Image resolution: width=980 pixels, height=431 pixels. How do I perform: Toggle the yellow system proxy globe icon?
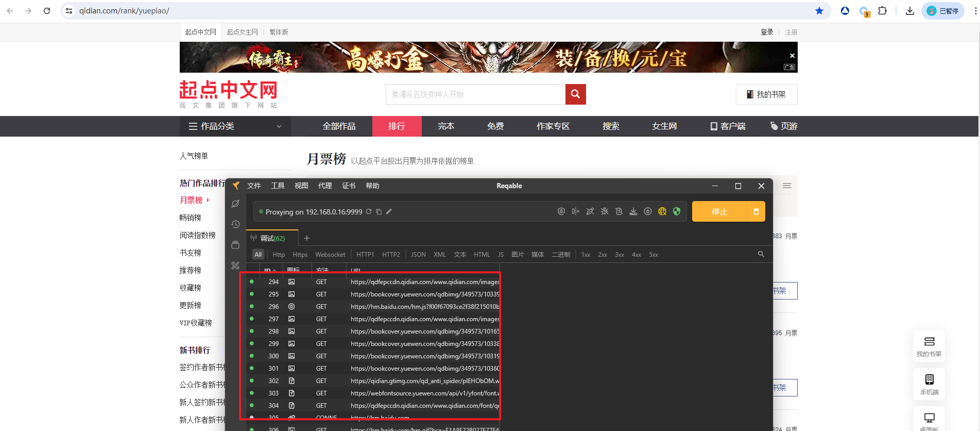tap(662, 211)
